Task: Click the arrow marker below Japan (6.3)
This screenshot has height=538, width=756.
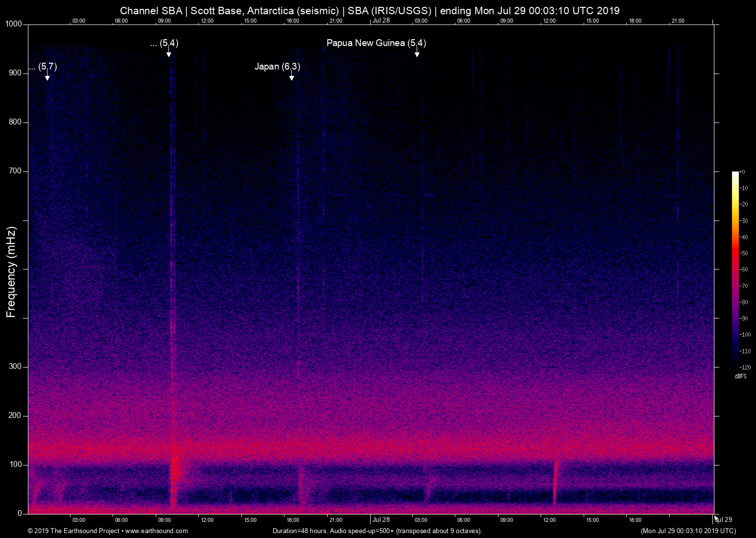Action: click(x=292, y=77)
